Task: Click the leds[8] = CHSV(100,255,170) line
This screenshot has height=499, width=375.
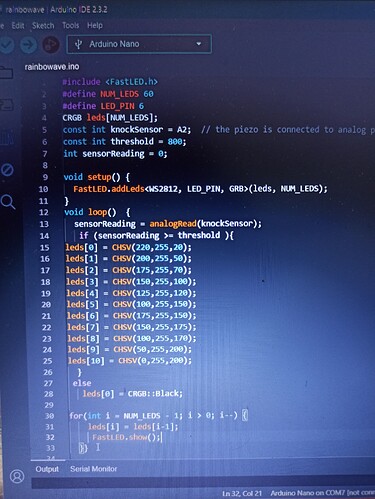Action: pyautogui.click(x=132, y=338)
